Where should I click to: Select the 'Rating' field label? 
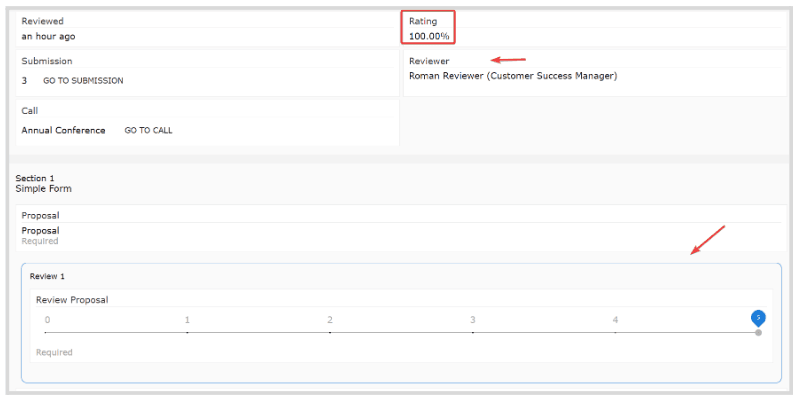tap(423, 21)
